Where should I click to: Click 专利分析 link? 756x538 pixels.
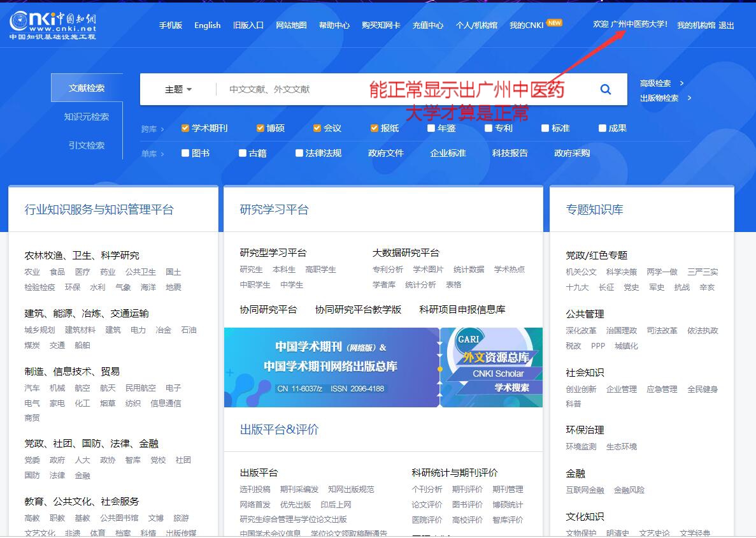click(388, 269)
